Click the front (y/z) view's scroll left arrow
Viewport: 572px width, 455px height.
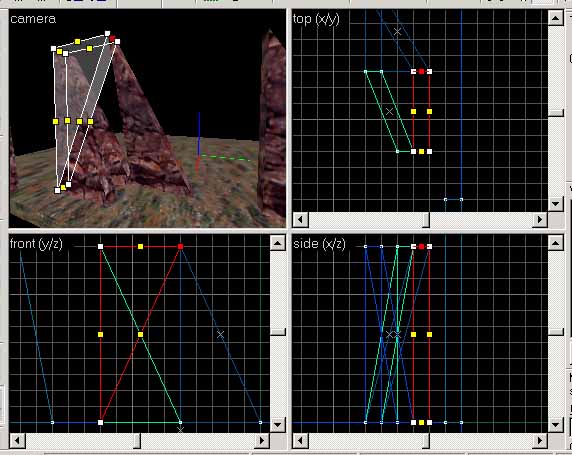17,441
